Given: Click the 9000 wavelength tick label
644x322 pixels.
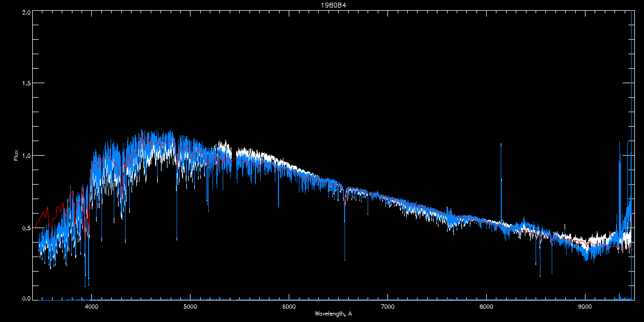Looking at the screenshot, I should point(585,307).
